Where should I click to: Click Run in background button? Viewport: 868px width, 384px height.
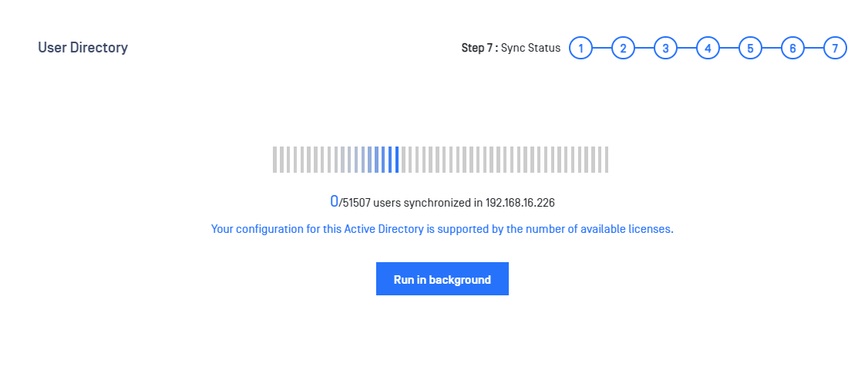(442, 278)
